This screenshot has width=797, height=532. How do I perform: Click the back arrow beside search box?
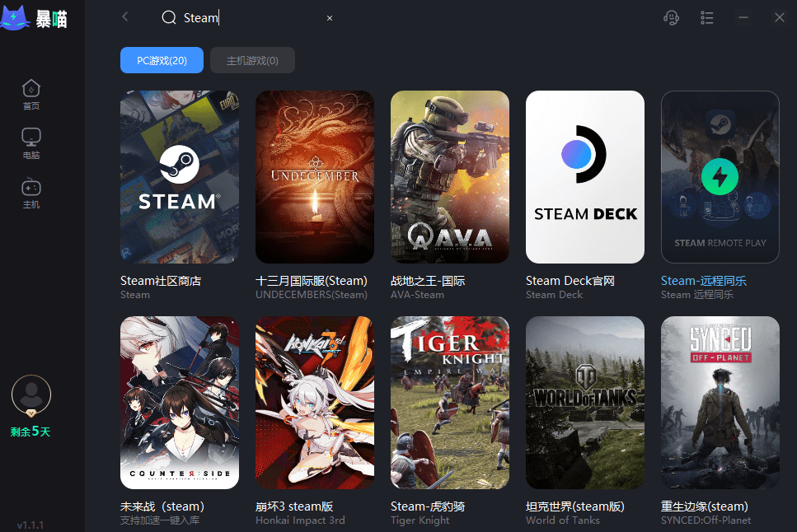125,17
